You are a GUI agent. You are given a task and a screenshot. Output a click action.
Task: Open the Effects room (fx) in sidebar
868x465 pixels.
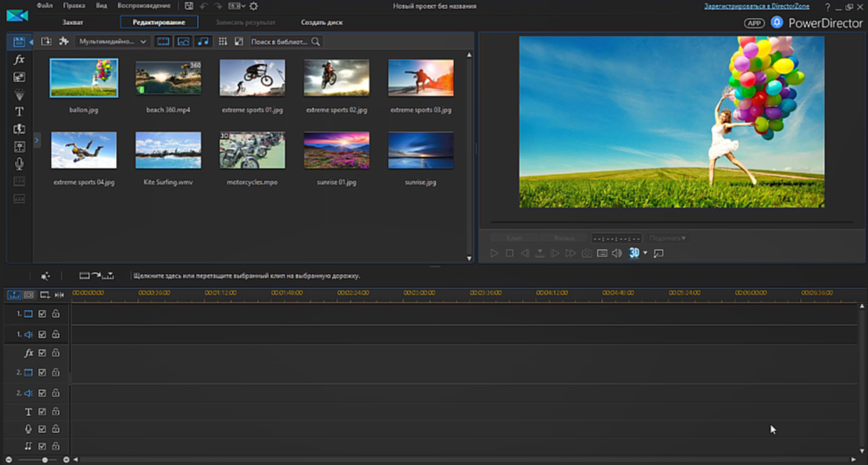[x=19, y=60]
